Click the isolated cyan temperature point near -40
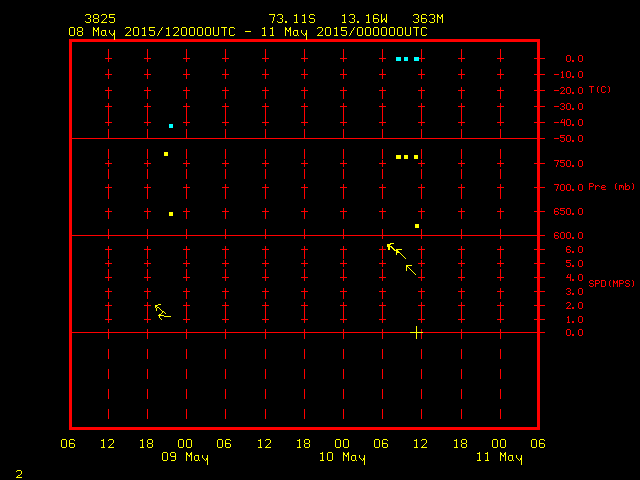This screenshot has height=480, width=640. pyautogui.click(x=171, y=126)
